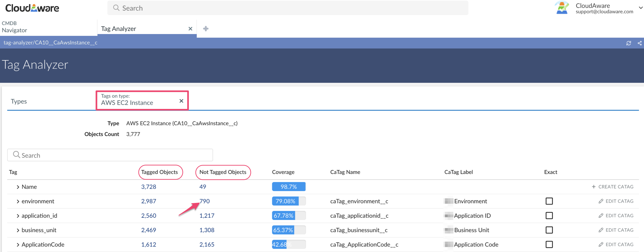The width and height of the screenshot is (644, 252).
Task: Click the tag-analyzer/CA10__CaAwsInstance__c breadcrumb path
Action: 50,43
